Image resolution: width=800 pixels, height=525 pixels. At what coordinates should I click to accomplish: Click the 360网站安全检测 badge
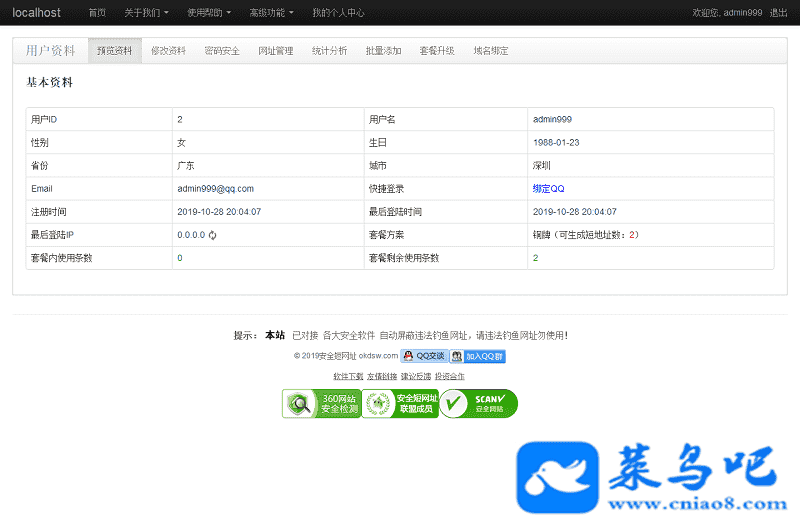point(321,404)
